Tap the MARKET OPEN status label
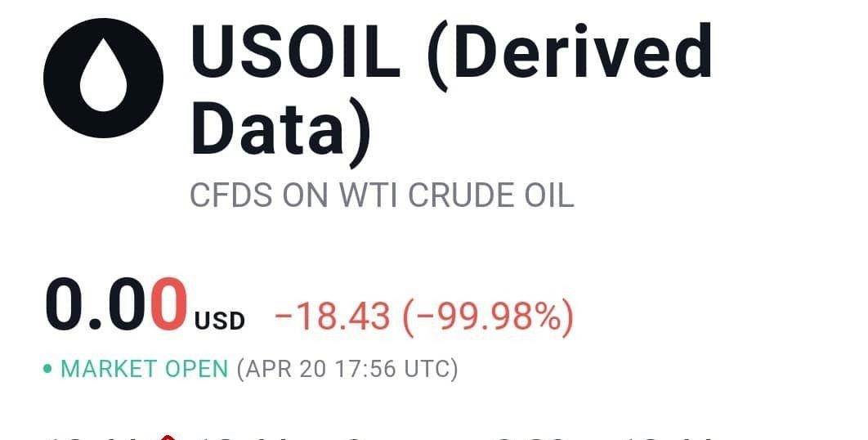868x440 pixels. [144, 369]
